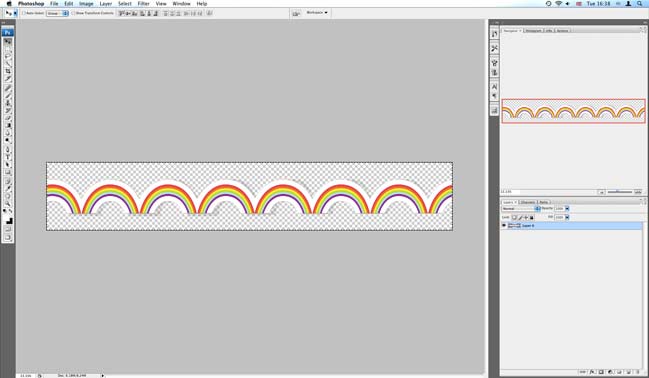
Task: Click the Navigator rainbow preview thumbnail
Action: (573, 111)
